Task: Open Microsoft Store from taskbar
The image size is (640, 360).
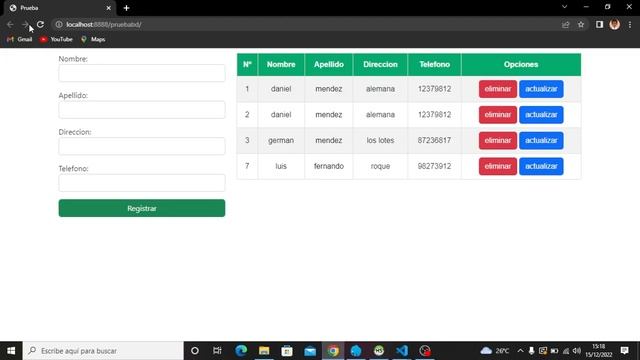Action: point(287,351)
